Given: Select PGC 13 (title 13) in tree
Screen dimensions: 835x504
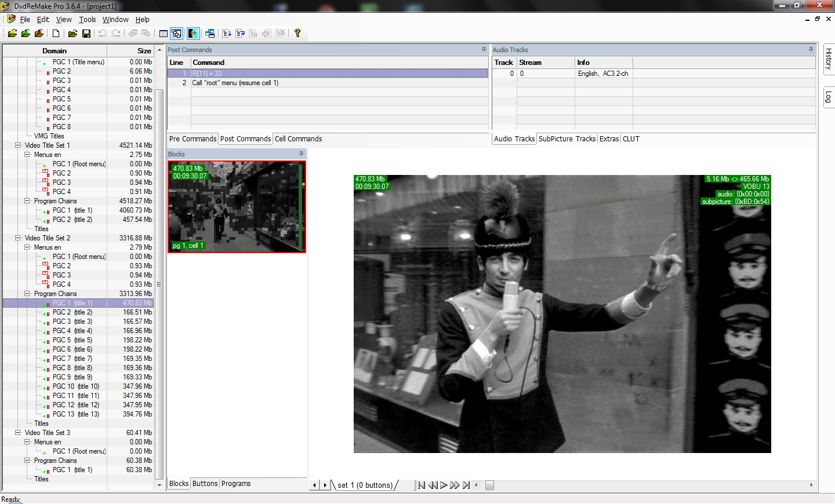Looking at the screenshot, I should click(76, 414).
